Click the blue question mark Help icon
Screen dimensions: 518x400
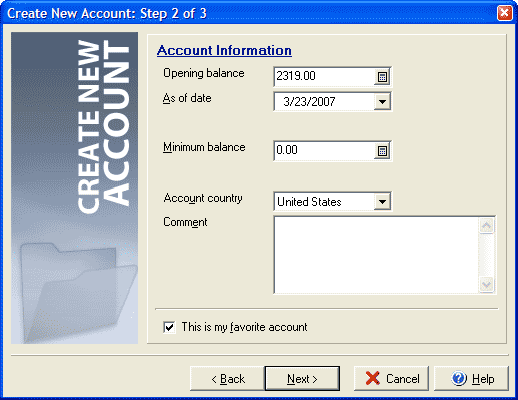459,378
